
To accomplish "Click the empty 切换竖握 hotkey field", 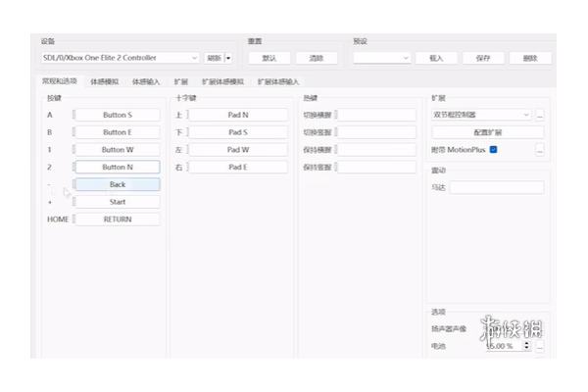I will pos(376,132).
